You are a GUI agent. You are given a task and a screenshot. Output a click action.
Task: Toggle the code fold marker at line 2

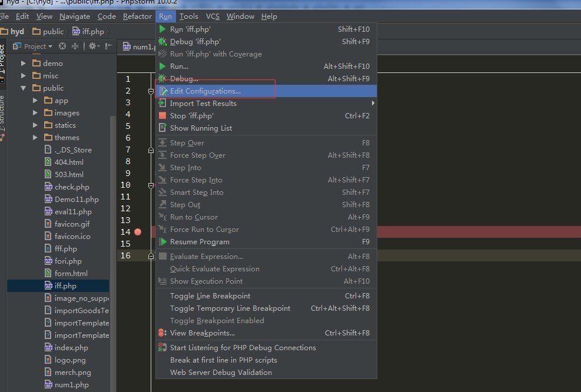pos(151,91)
